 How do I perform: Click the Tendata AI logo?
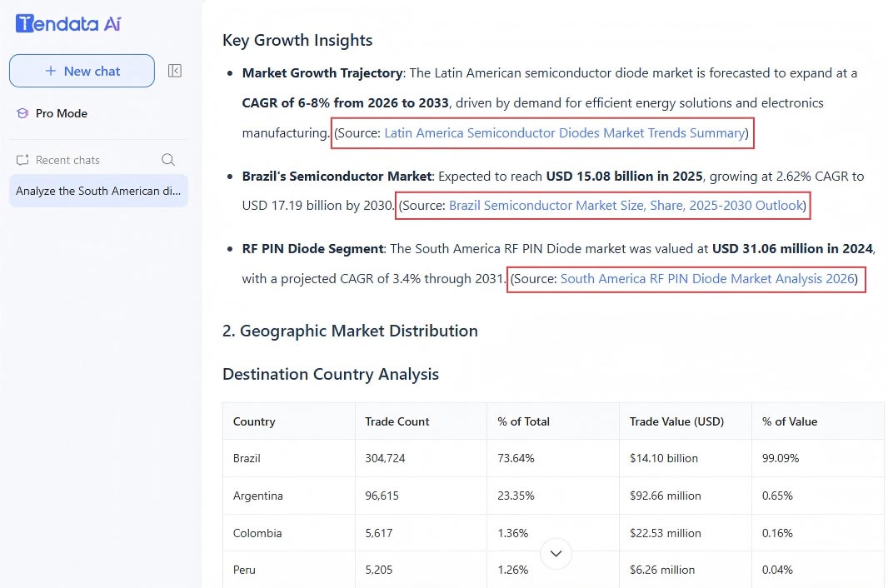tap(68, 23)
